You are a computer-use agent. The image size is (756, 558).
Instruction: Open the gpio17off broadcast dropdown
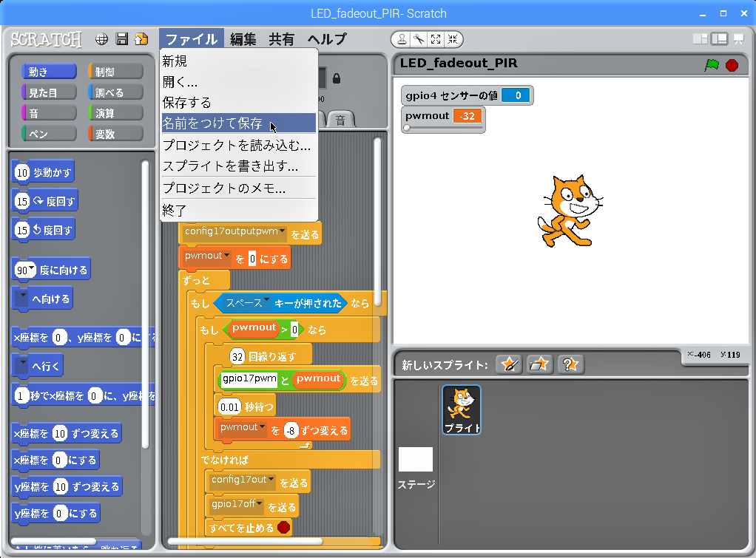coord(260,503)
